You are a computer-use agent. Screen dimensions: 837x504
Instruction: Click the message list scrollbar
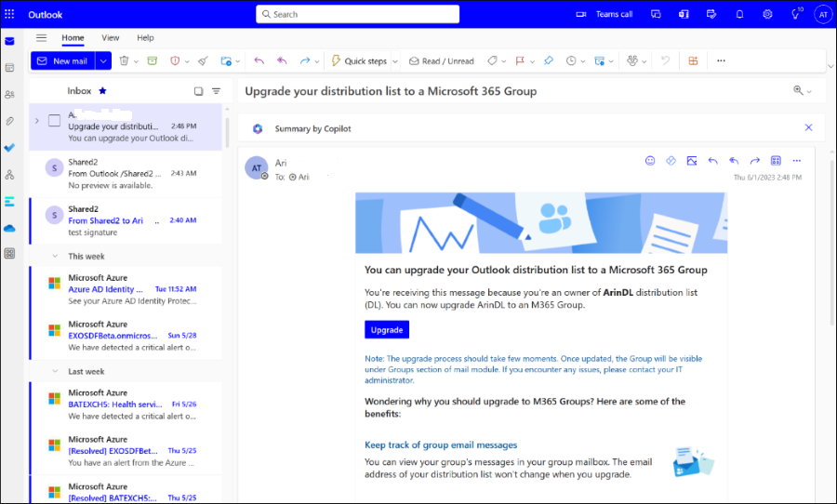tap(228, 131)
